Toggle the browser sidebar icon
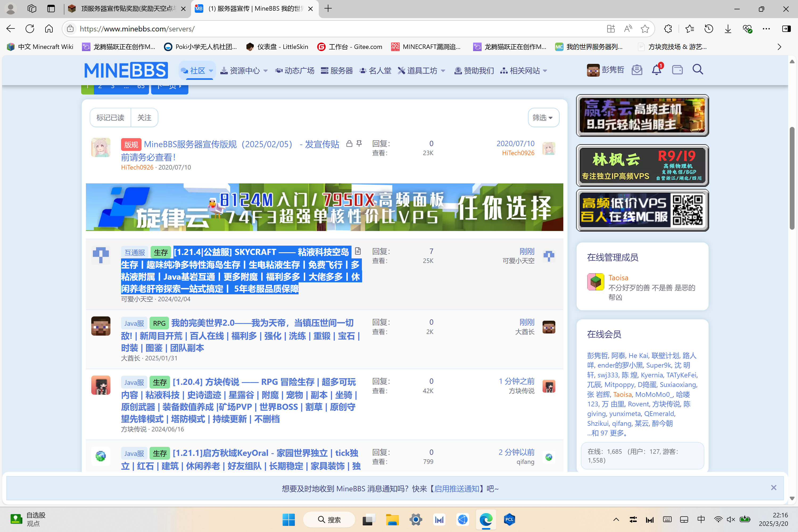Screen dimensions: 798x532 click(x=786, y=29)
